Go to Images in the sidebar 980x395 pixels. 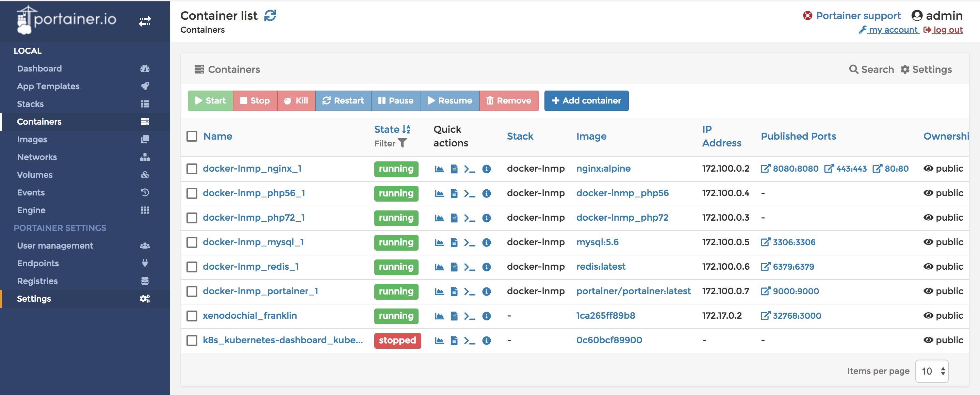pyautogui.click(x=32, y=139)
